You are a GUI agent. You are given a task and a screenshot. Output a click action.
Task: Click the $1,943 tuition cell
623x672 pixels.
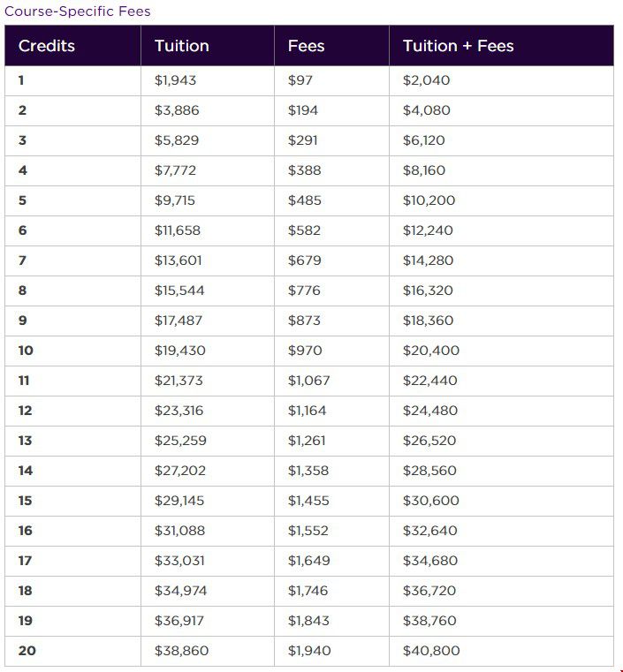[x=208, y=80]
